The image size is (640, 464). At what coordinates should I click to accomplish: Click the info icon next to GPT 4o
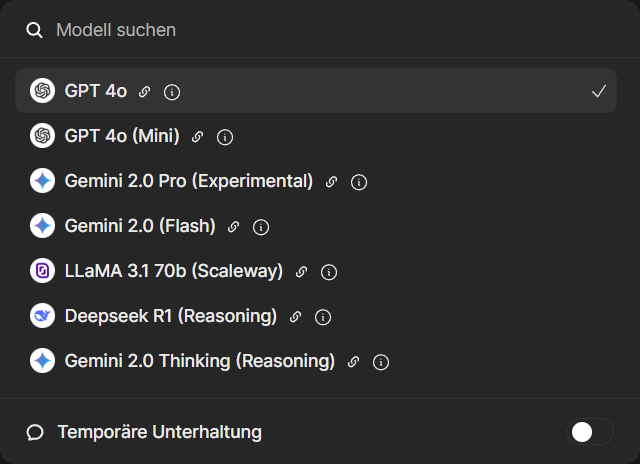click(172, 92)
